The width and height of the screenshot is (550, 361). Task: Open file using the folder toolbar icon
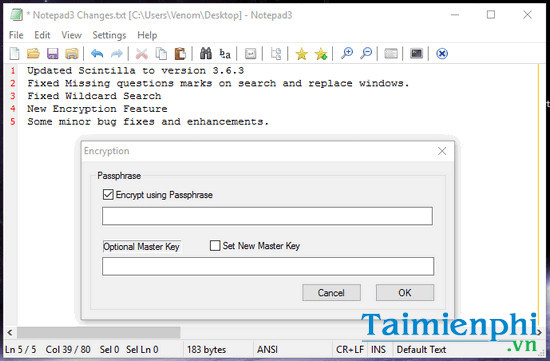click(x=33, y=54)
